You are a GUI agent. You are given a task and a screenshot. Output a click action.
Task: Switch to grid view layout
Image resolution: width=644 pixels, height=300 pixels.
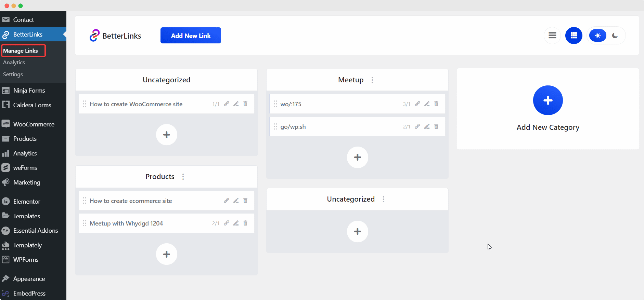coord(574,36)
